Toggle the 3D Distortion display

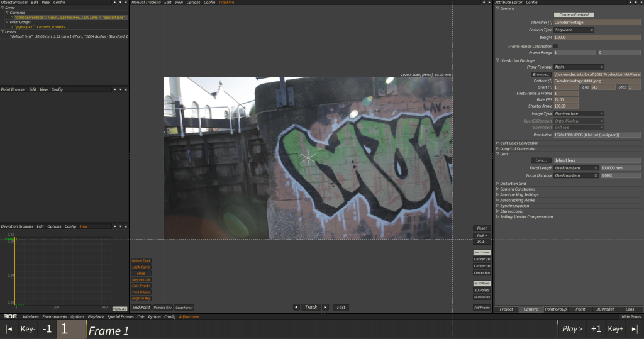tap(482, 297)
